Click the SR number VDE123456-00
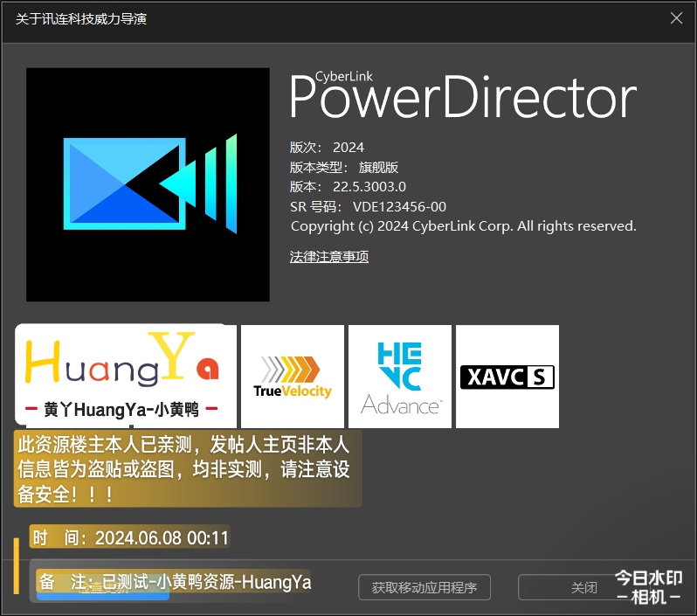This screenshot has width=697, height=616. (x=400, y=207)
